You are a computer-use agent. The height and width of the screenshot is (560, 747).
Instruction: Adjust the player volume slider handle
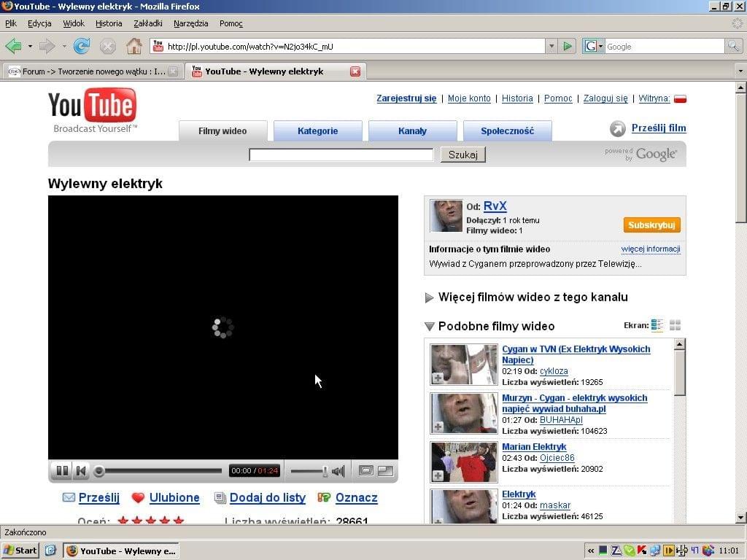[x=325, y=471]
